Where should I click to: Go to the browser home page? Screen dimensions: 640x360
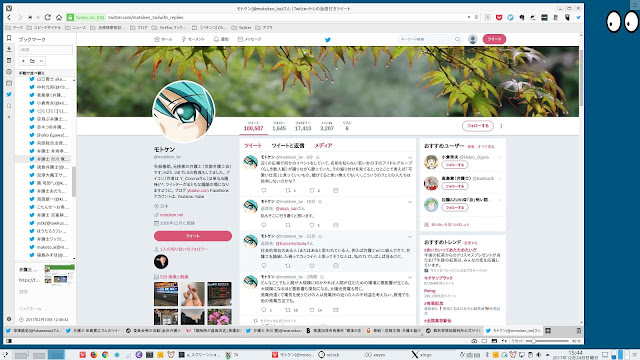coord(59,17)
